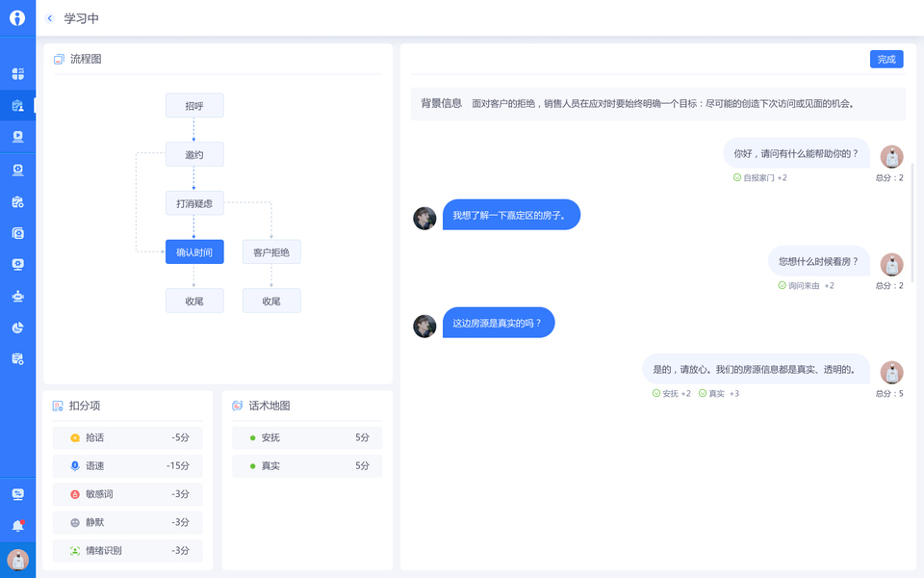Select the 情绪识别 deduction row

(128, 551)
